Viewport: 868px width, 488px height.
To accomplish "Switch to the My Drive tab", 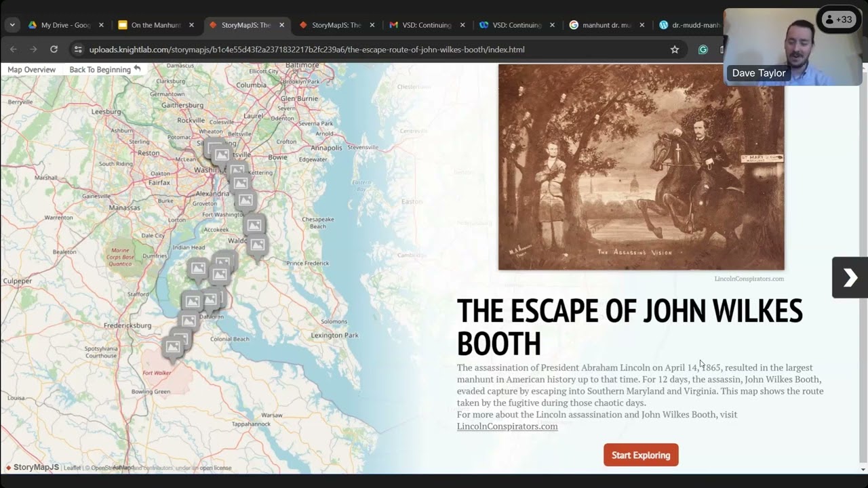I will tap(66, 25).
